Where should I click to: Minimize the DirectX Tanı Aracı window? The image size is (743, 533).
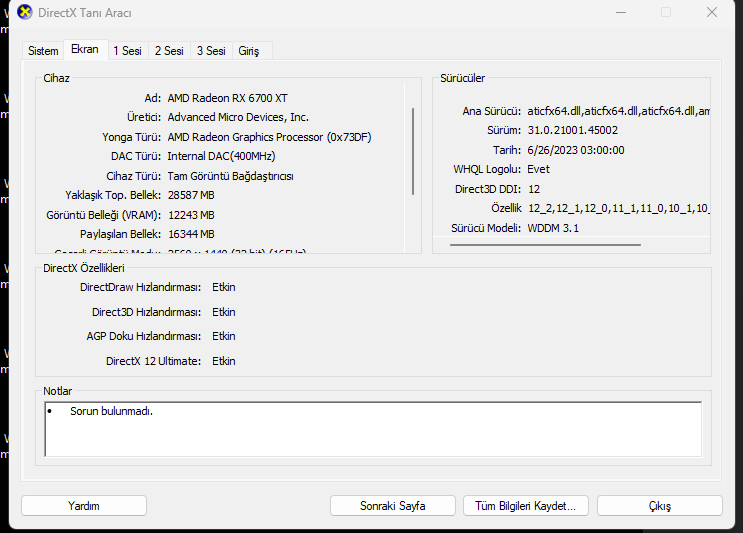(x=621, y=12)
